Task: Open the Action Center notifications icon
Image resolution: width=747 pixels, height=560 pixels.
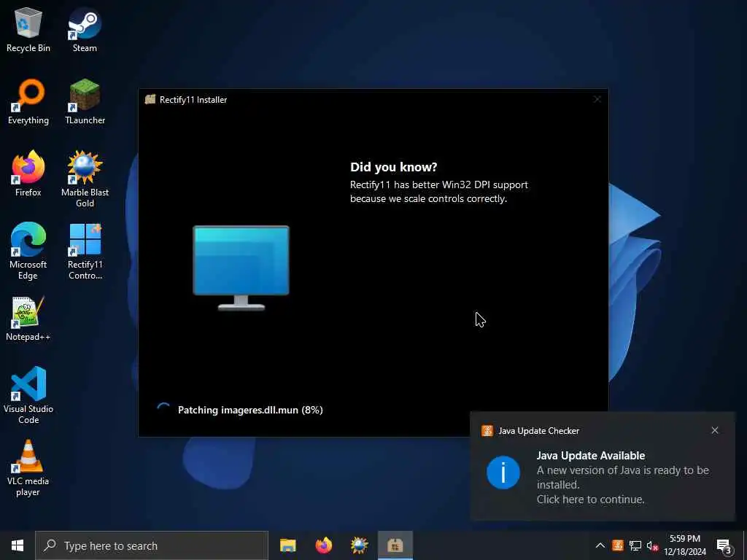Action: pyautogui.click(x=724, y=545)
